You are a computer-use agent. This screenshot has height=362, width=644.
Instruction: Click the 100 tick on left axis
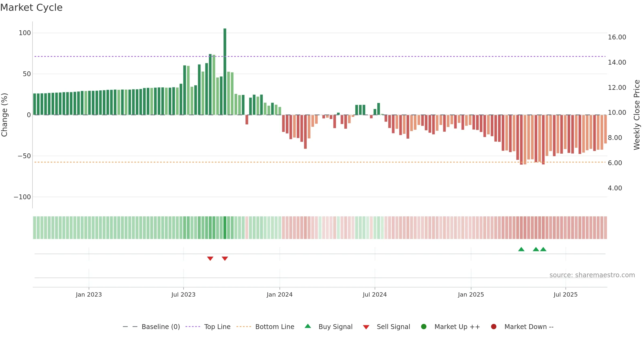[25, 33]
